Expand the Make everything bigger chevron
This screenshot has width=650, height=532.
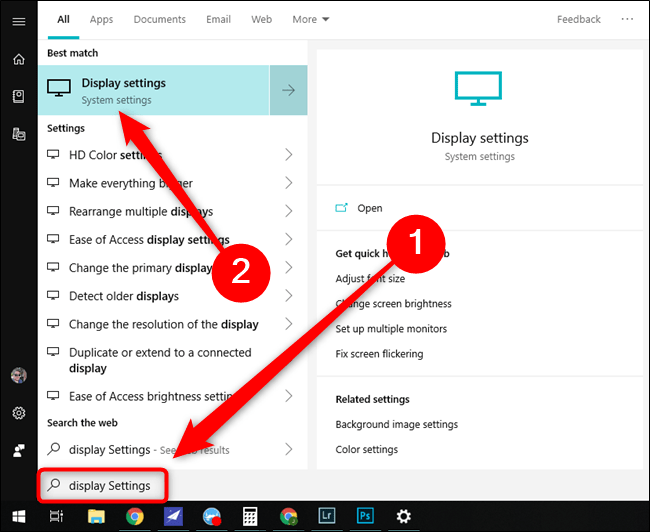[x=288, y=183]
